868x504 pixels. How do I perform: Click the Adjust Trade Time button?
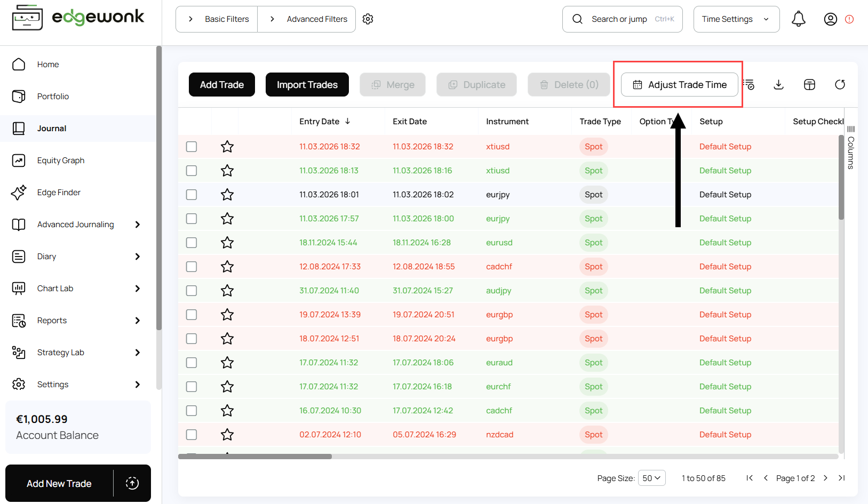pyautogui.click(x=679, y=84)
